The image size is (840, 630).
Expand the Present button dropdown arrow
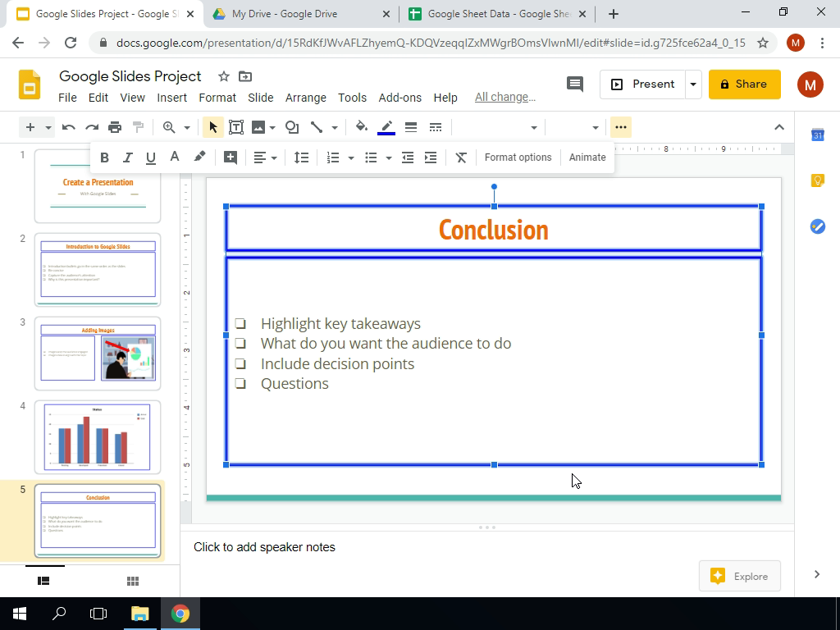[x=693, y=84]
